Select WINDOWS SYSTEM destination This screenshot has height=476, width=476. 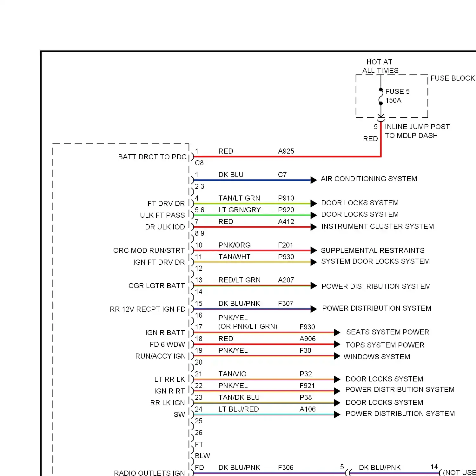[377, 357]
